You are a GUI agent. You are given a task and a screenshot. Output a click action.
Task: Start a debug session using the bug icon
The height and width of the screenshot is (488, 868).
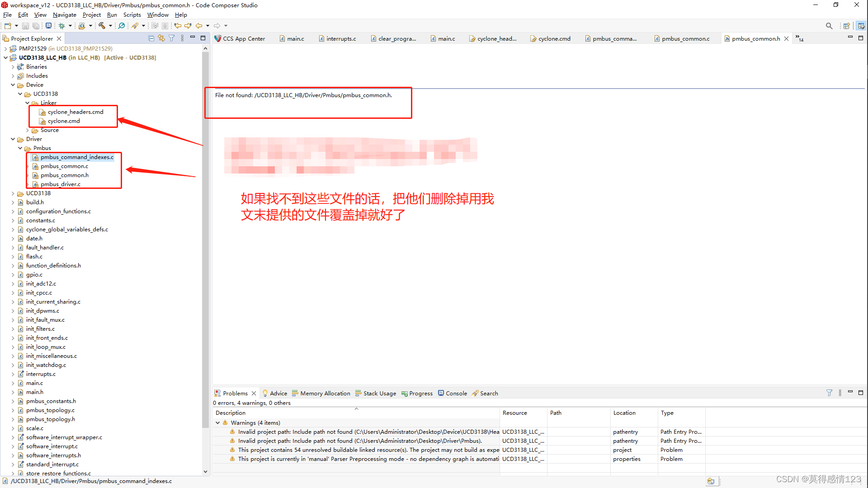[62, 26]
